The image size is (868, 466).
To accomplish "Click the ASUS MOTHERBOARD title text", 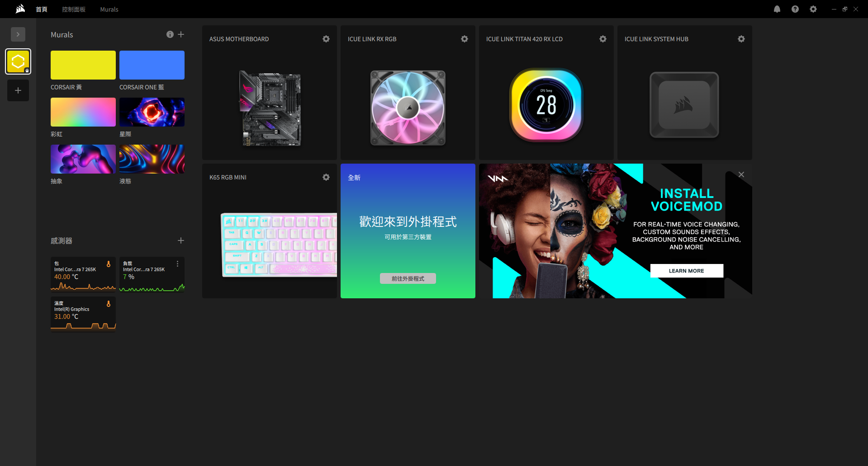I will (x=239, y=39).
